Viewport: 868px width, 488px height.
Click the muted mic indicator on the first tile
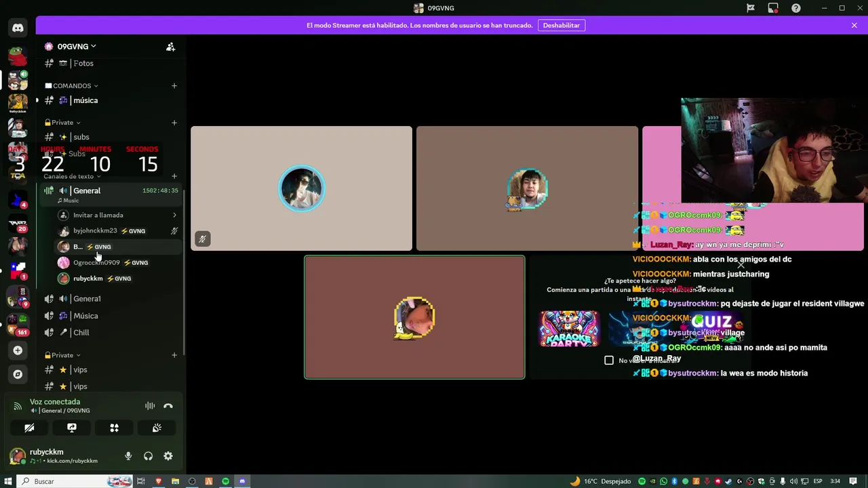202,239
